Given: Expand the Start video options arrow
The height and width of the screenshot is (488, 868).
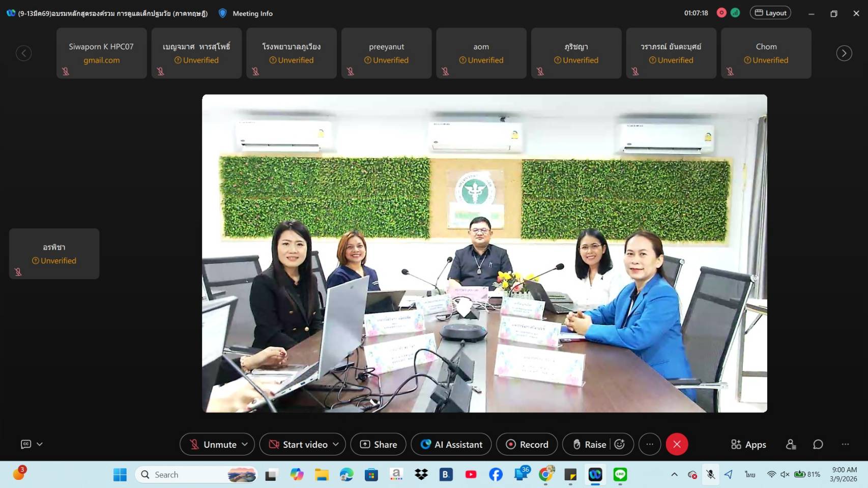Looking at the screenshot, I should click(x=336, y=444).
